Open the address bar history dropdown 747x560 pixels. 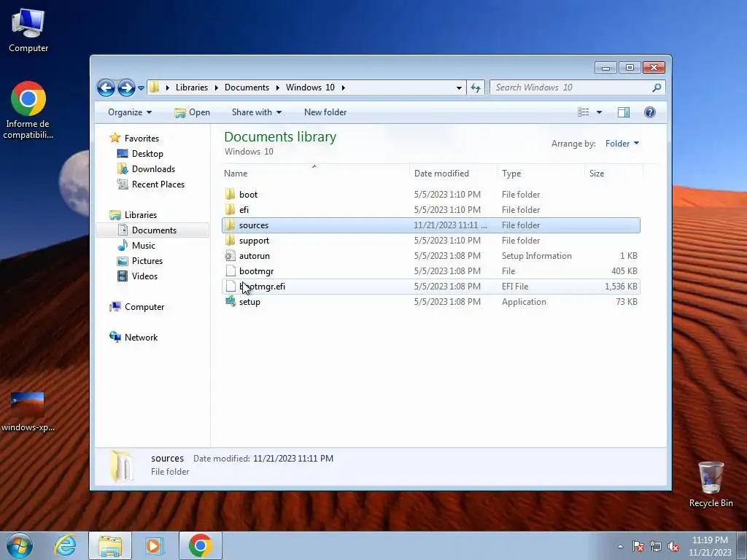point(459,87)
